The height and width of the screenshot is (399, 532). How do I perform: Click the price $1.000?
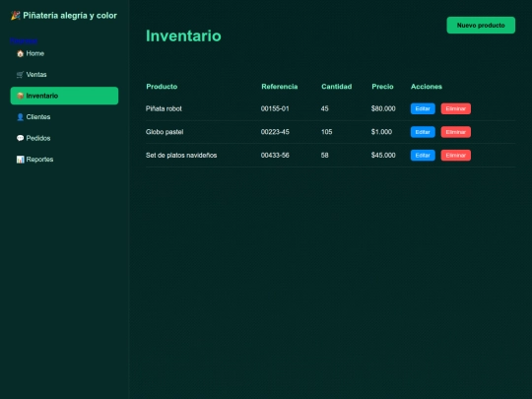(x=381, y=132)
